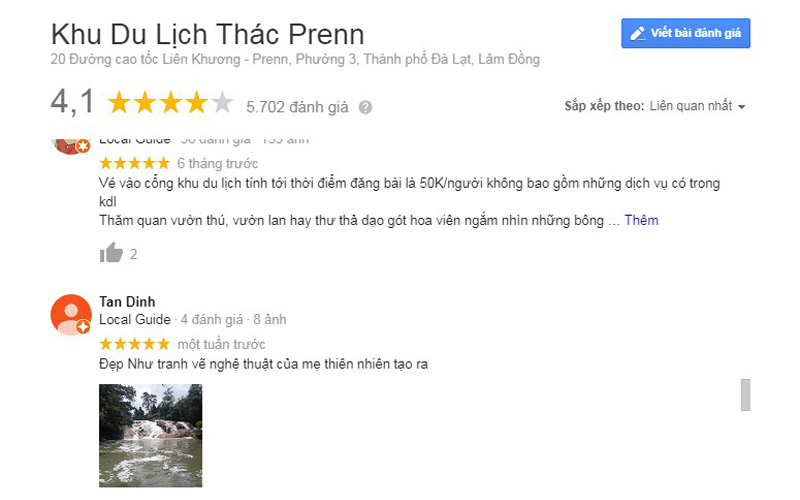Expand the review with the Thêm link
The width and height of the screenshot is (800, 500).
(641, 220)
